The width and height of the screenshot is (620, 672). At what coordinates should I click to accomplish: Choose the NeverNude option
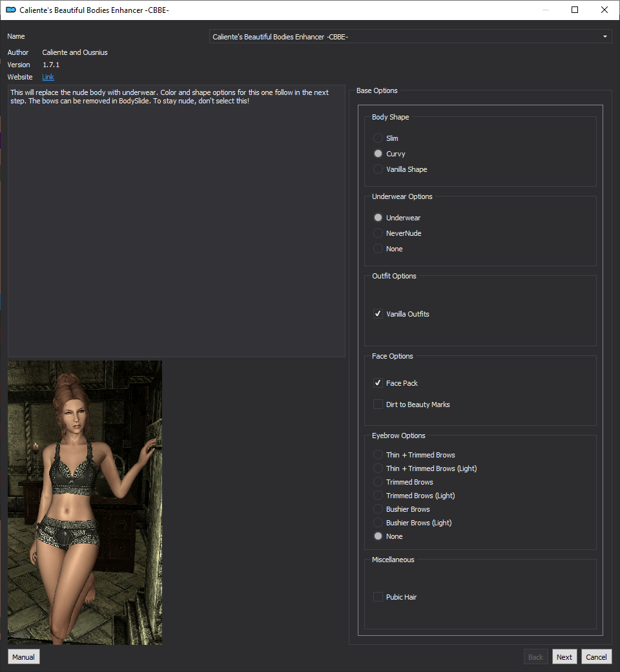[x=397, y=233]
